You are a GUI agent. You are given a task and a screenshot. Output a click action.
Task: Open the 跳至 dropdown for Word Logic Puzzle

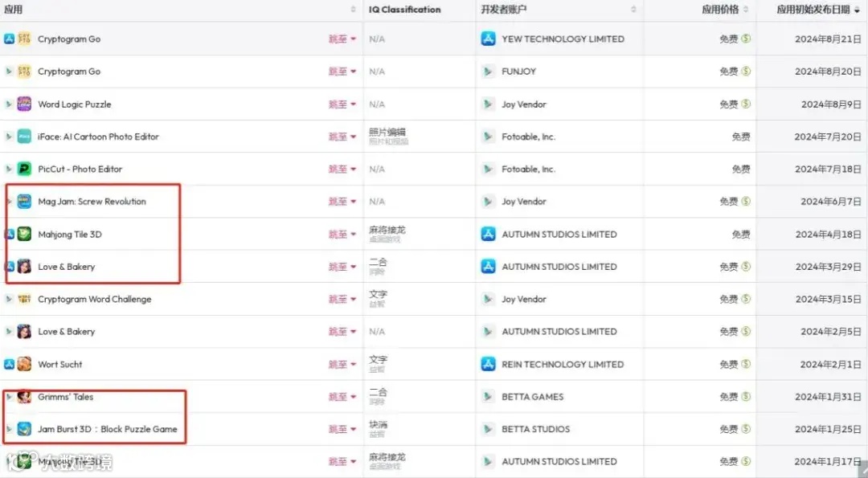coord(342,104)
